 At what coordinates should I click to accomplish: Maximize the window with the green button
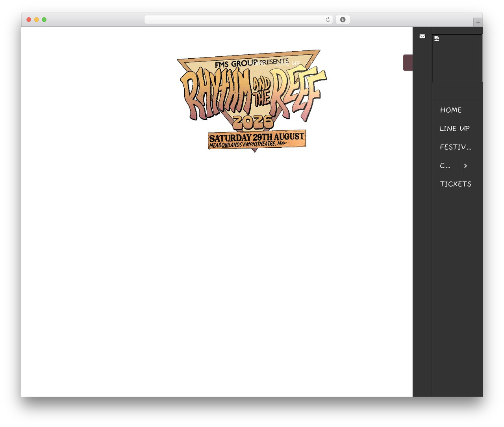(44, 20)
